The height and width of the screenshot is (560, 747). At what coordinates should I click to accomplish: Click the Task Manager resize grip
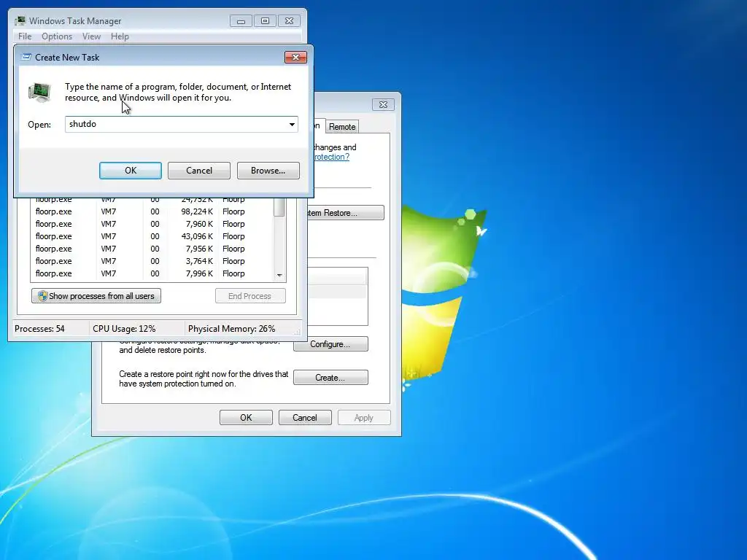pos(298,332)
